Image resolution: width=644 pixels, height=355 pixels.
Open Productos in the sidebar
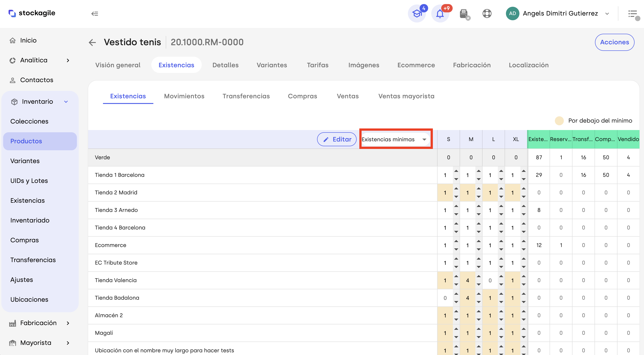[40, 141]
